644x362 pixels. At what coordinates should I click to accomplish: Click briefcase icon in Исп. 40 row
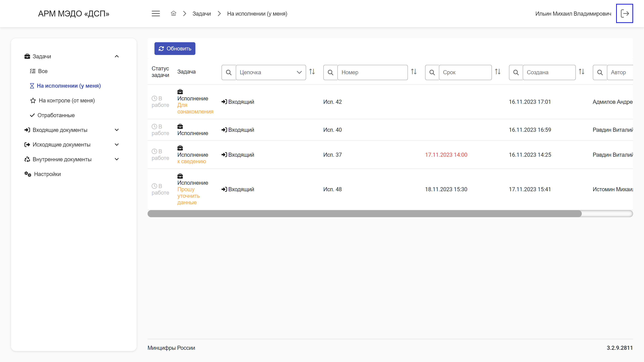(180, 126)
